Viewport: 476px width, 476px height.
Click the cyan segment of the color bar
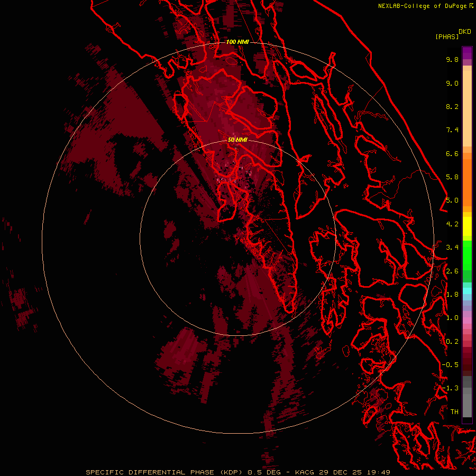pos(467,290)
